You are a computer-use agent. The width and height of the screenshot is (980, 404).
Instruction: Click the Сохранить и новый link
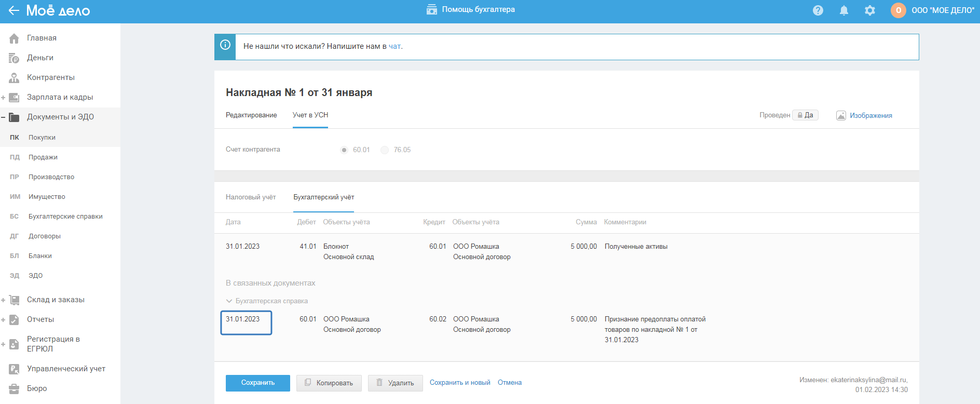pyautogui.click(x=460, y=383)
